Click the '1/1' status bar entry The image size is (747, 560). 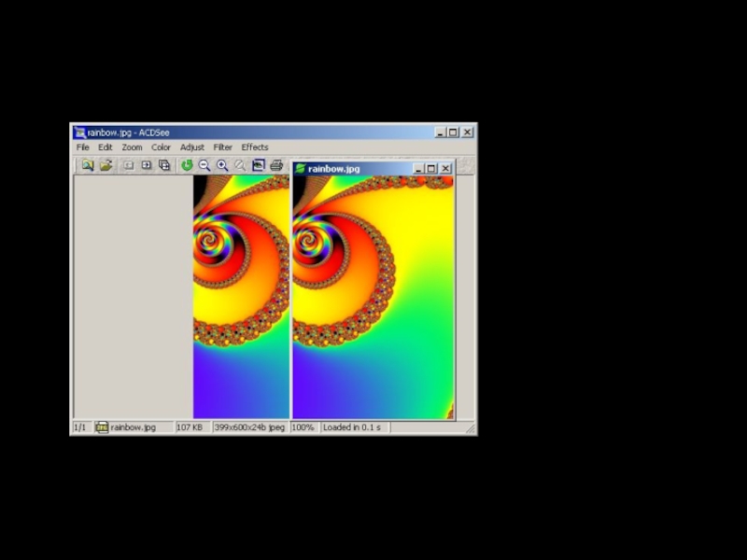(80, 427)
